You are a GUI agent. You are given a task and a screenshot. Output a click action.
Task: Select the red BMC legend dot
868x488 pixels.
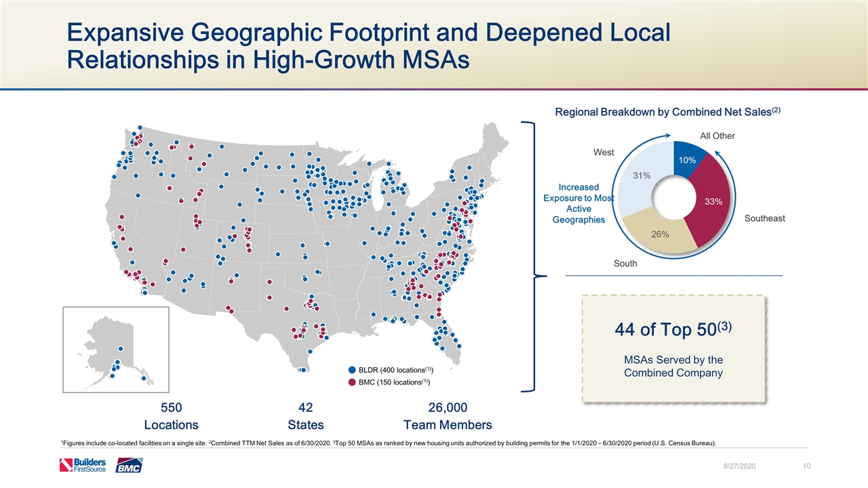pyautogui.click(x=352, y=382)
